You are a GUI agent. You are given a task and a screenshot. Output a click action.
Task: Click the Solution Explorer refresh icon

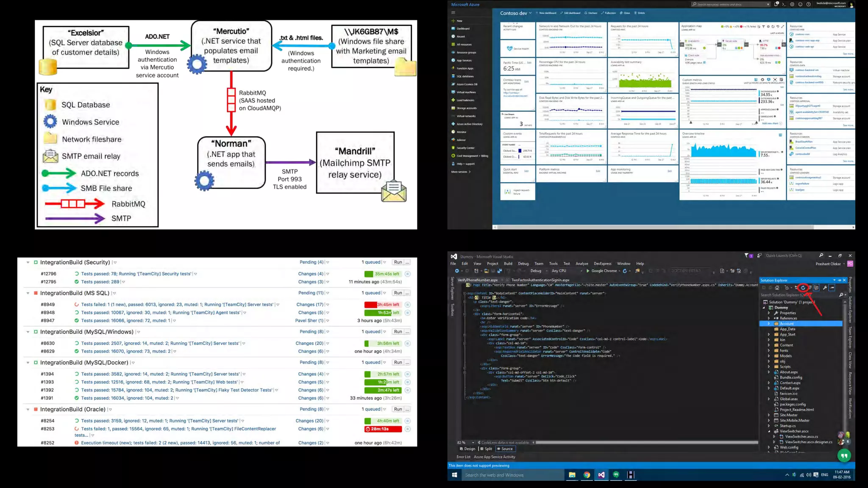[x=803, y=288]
